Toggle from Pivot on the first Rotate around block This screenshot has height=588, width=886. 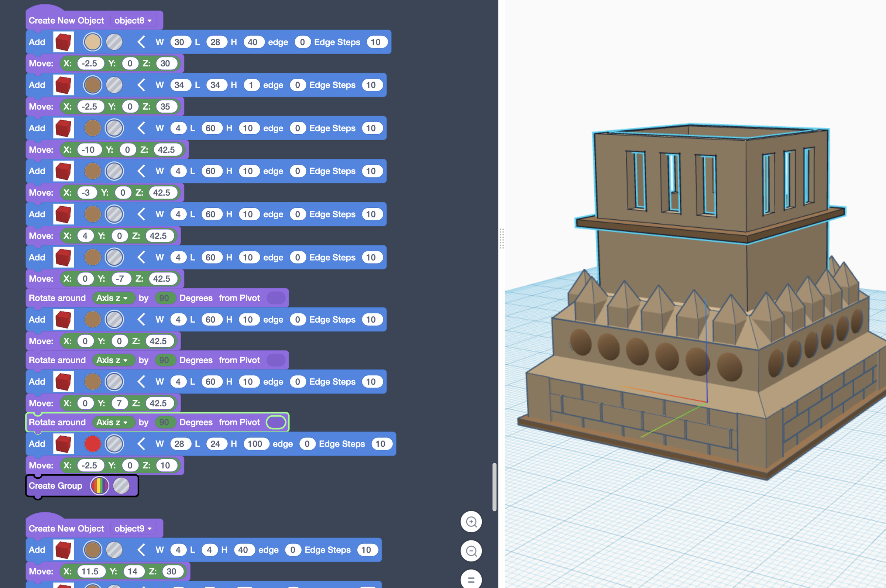276,298
